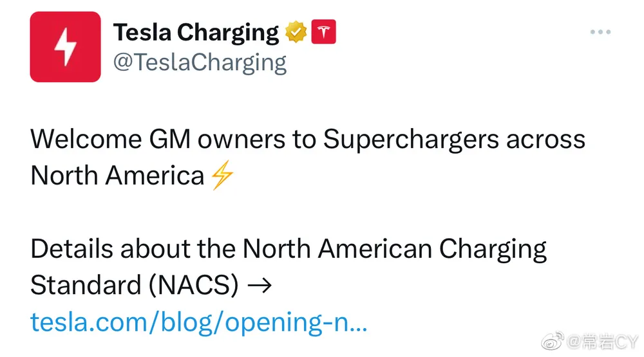Image resolution: width=644 pixels, height=357 pixels.
Task: Click the yellow lightning bolt emoji
Action: pos(222,175)
